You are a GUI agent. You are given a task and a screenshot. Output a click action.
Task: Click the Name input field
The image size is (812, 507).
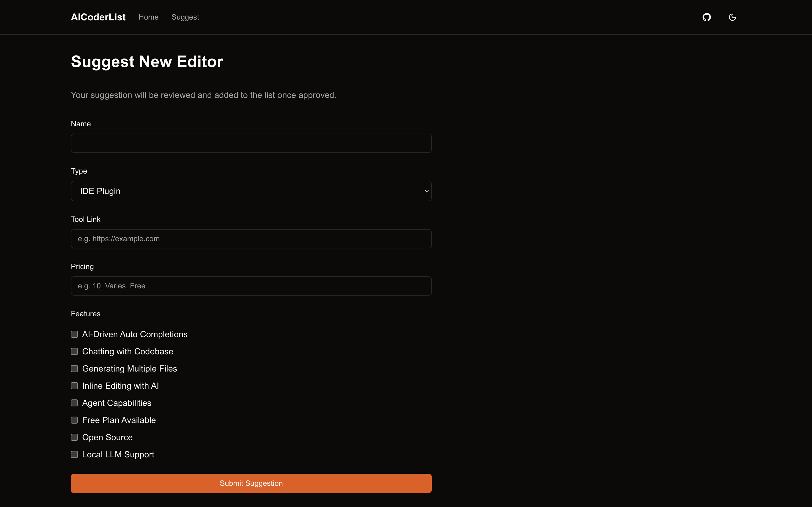click(251, 143)
